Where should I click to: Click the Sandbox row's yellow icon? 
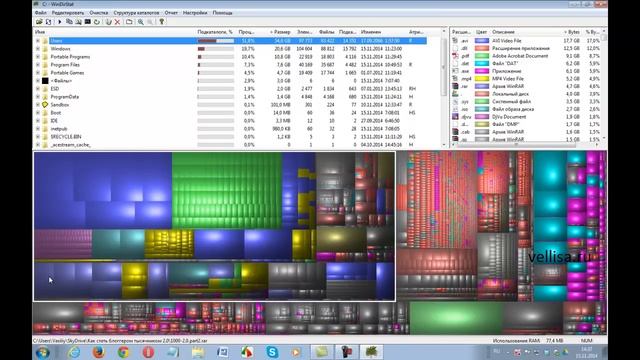click(45, 105)
